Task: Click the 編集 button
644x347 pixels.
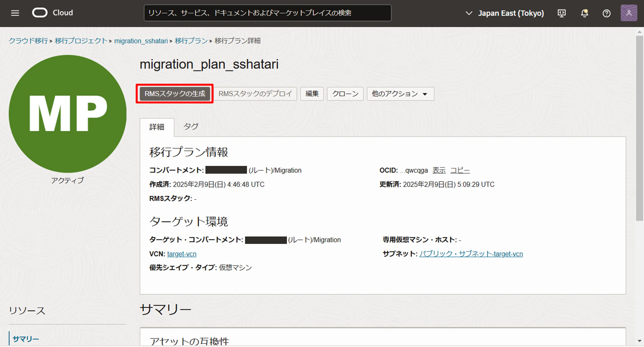Action: pos(312,94)
